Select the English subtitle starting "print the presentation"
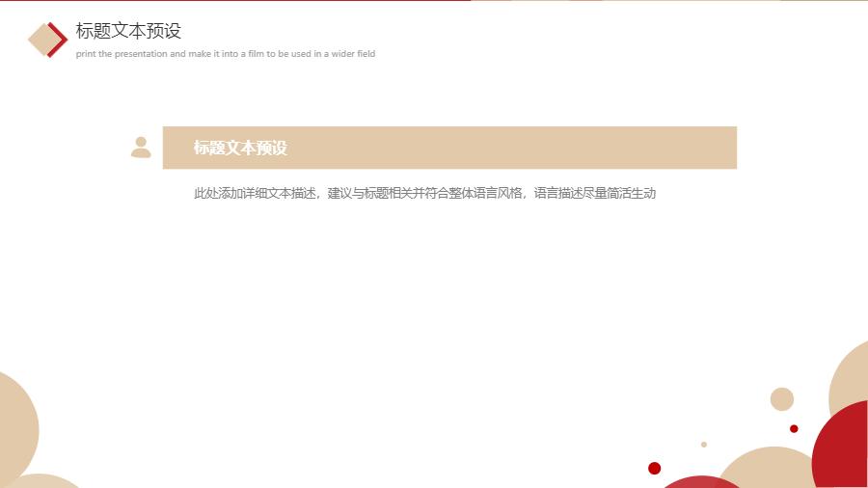The height and width of the screenshot is (488, 868). [x=225, y=54]
